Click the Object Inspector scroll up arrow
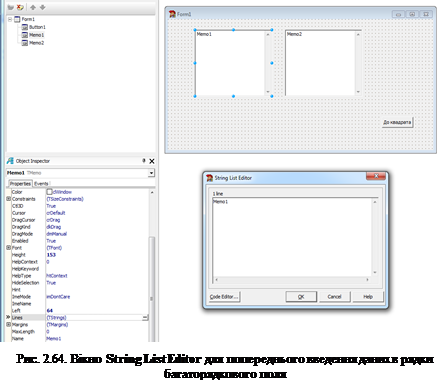 point(152,192)
